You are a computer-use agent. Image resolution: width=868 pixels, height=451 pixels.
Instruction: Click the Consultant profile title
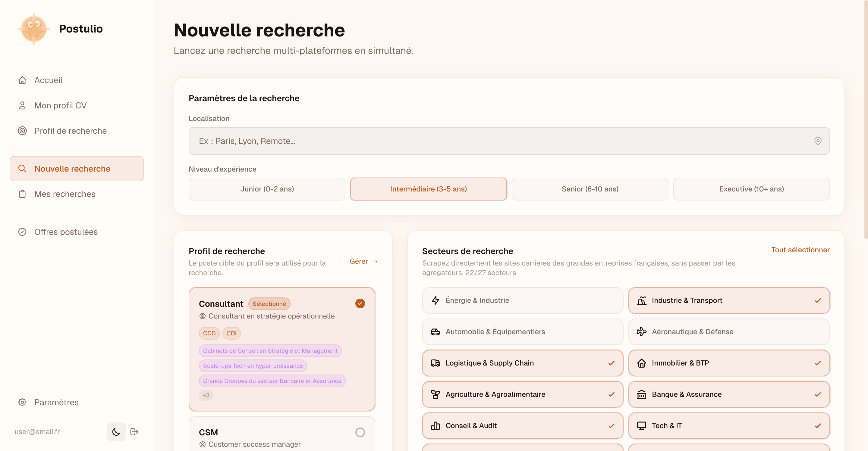221,303
